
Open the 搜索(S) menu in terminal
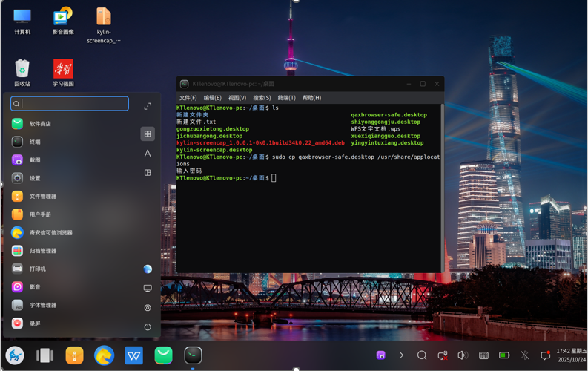tap(262, 98)
